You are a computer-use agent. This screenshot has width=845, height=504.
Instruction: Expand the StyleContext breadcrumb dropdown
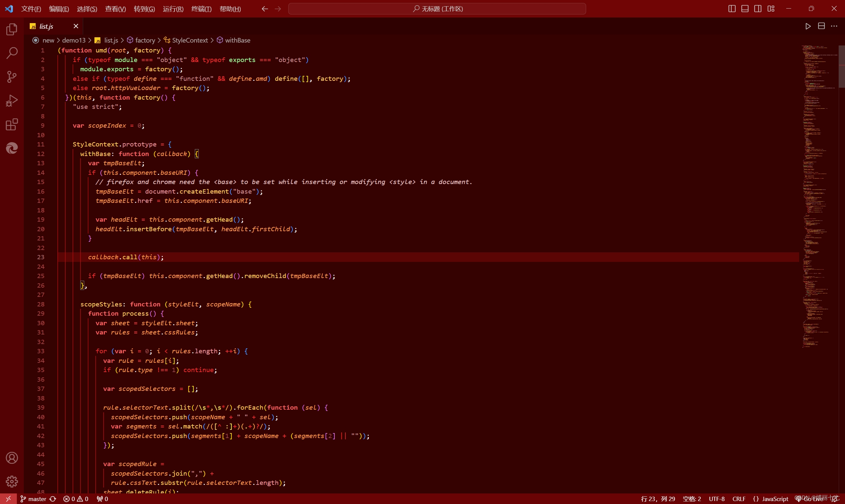point(190,41)
